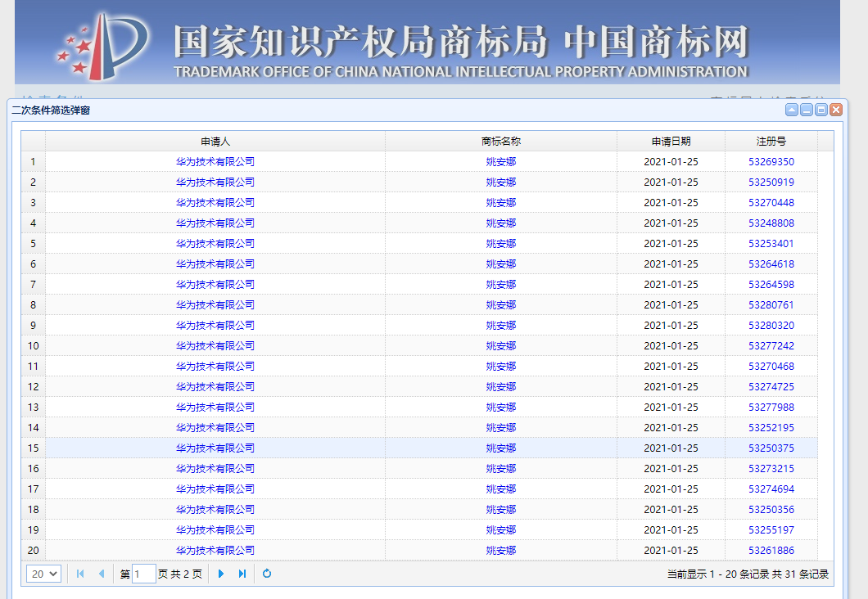This screenshot has height=599, width=868.
Task: Click the Trademark Office logo in banner
Action: pos(102,45)
